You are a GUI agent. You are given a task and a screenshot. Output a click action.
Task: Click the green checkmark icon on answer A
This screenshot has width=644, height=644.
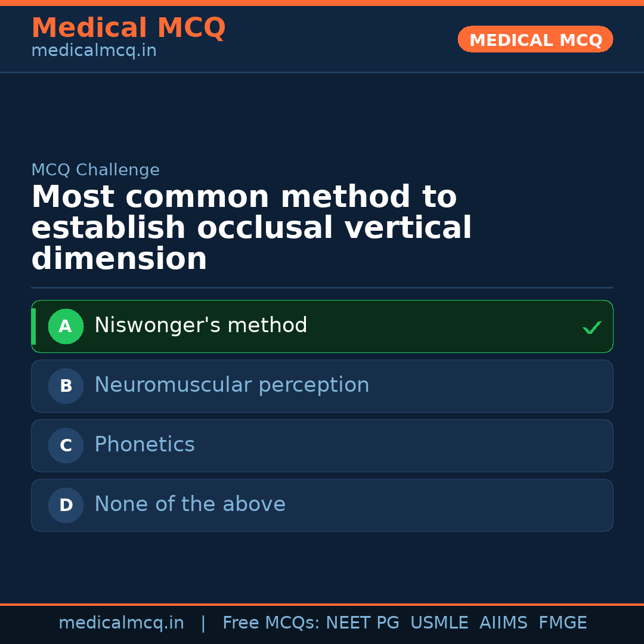click(592, 327)
